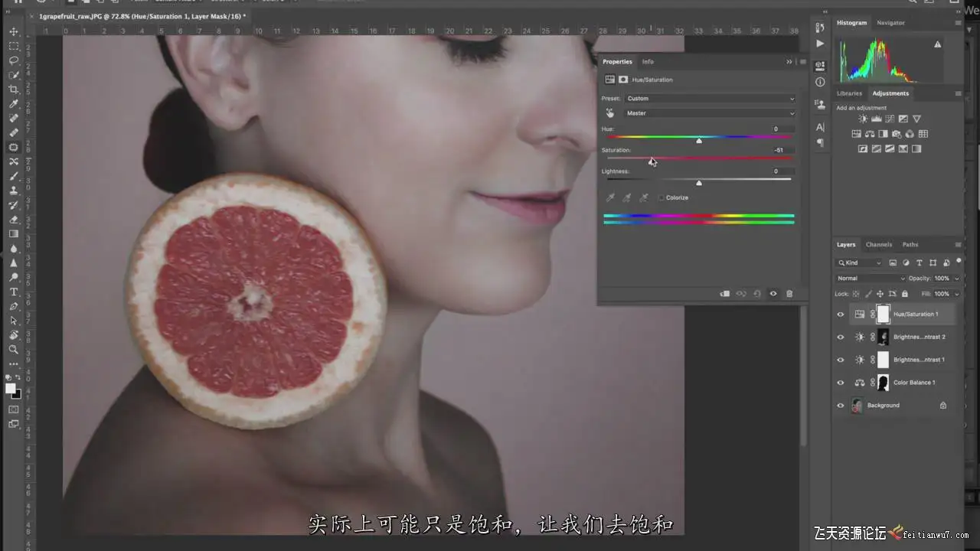
Task: Select the Rectangular Marquee tool
Action: 13,46
